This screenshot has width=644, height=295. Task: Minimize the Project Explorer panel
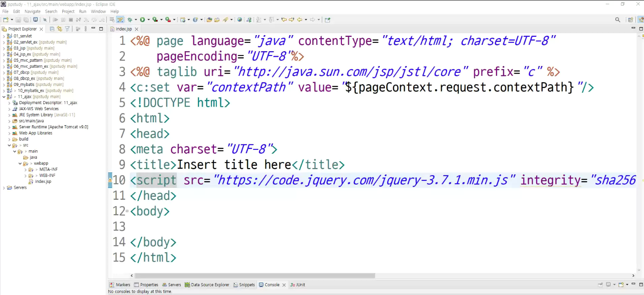coord(93,29)
